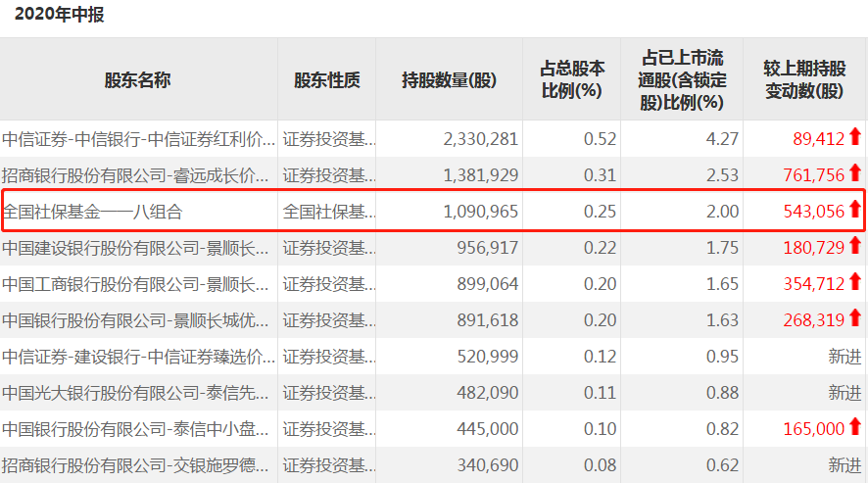This screenshot has width=868, height=483.
Task: Select the 2020年中报 heading
Action: 59,15
